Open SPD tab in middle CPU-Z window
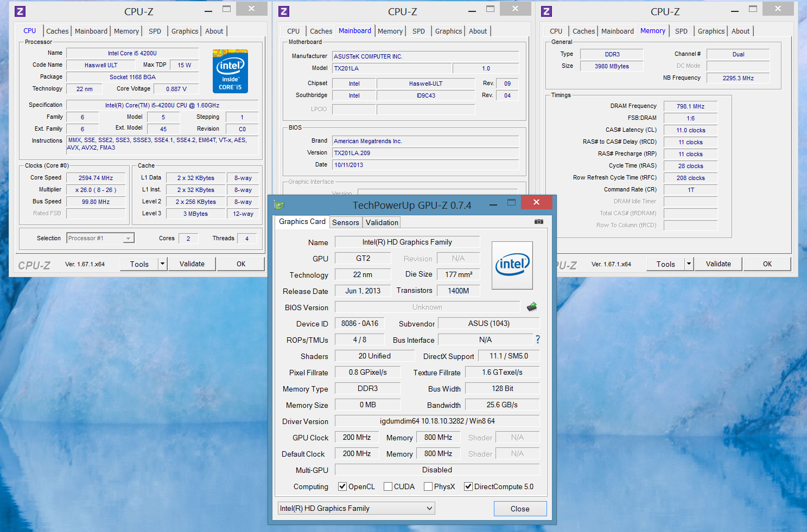Screen dimensions: 807x532 pos(418,31)
